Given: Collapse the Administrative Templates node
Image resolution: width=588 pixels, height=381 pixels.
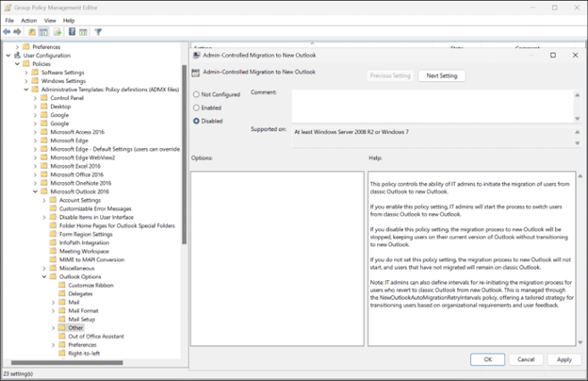Looking at the screenshot, I should point(26,90).
